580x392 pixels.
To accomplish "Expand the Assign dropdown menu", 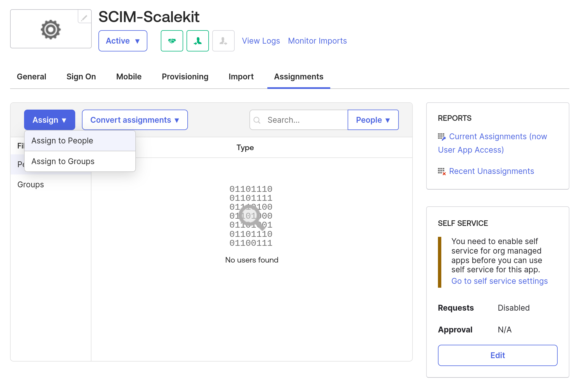I will coord(49,119).
